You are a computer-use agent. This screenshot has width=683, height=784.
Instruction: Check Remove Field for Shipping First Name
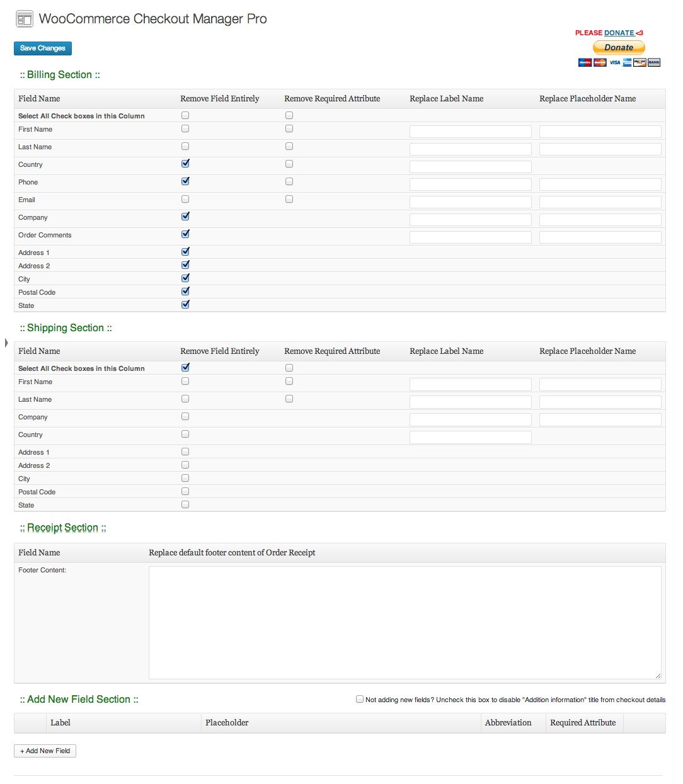pyautogui.click(x=185, y=381)
